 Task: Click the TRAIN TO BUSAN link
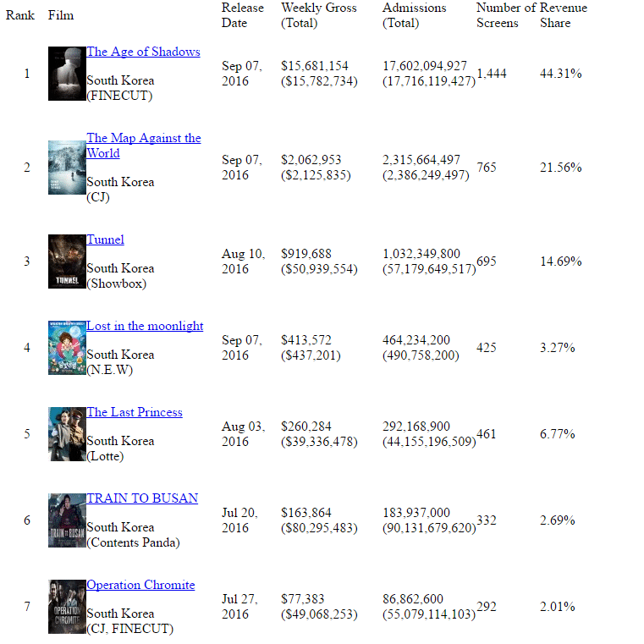[x=142, y=498]
